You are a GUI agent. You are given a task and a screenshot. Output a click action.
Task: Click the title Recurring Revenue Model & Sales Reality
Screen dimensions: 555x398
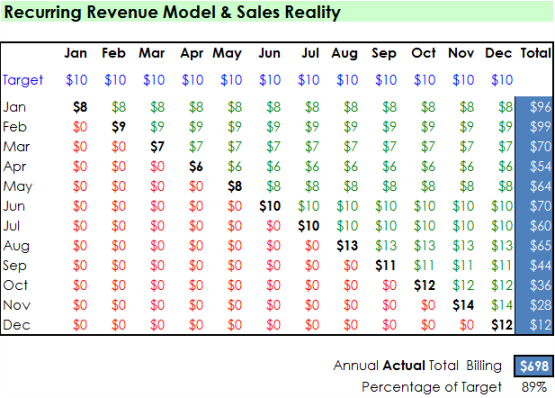point(172,12)
